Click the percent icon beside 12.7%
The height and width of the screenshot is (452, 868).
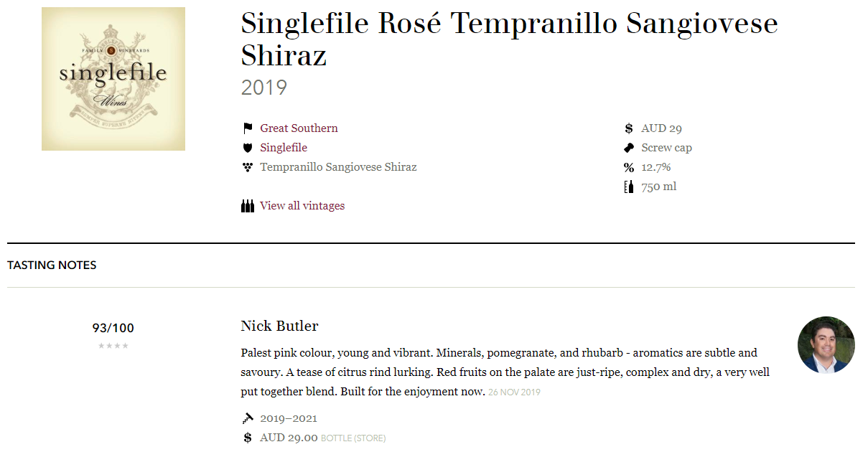coord(629,167)
